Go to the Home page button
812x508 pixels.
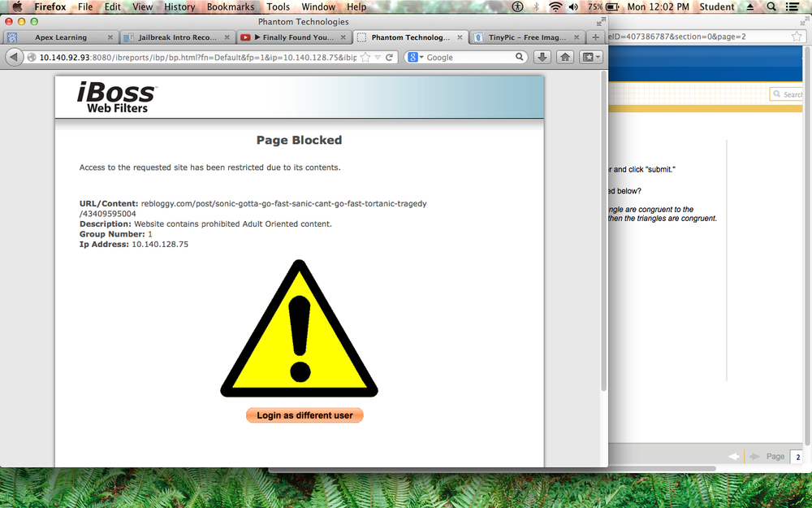pos(565,57)
